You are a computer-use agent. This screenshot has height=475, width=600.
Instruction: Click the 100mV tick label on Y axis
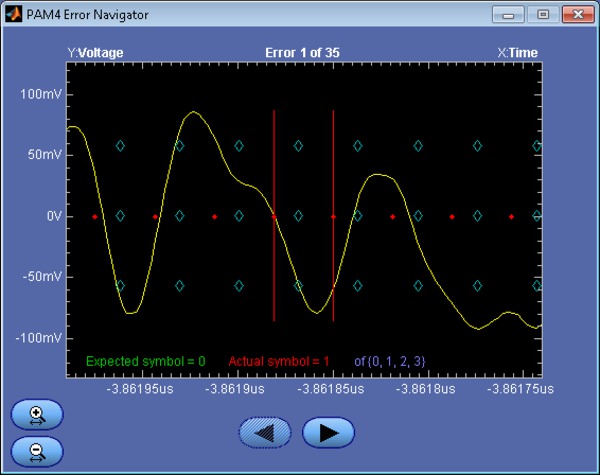click(41, 94)
